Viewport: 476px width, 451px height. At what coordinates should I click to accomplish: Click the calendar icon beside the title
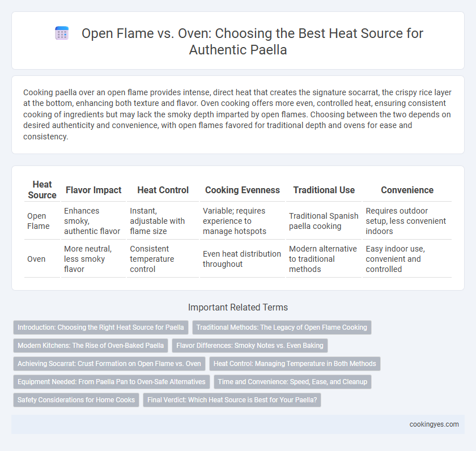(62, 33)
